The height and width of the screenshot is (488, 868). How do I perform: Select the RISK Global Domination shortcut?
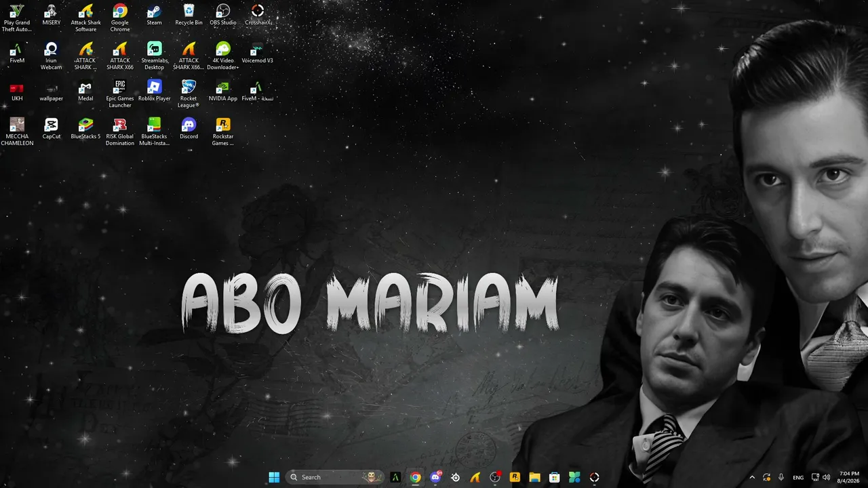coord(120,132)
